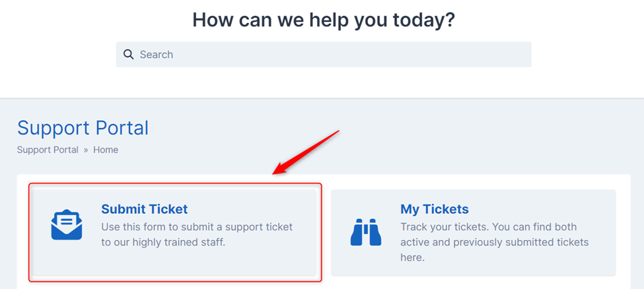Click the envelope icon for Submit Ticket

tap(67, 224)
